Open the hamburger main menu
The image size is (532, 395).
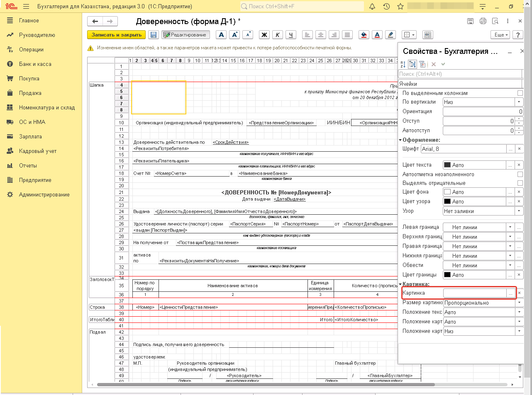(x=27, y=7)
